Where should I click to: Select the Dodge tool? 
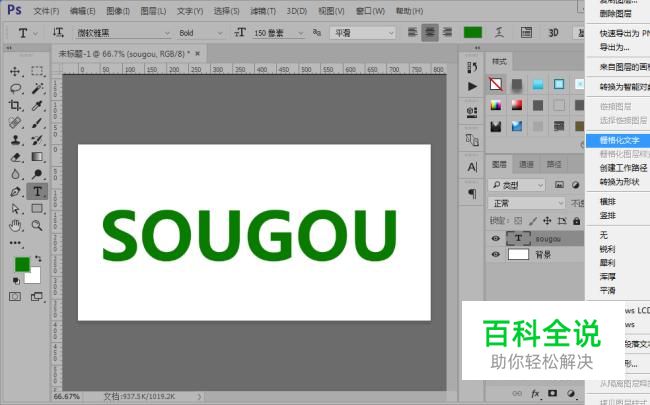[x=37, y=174]
